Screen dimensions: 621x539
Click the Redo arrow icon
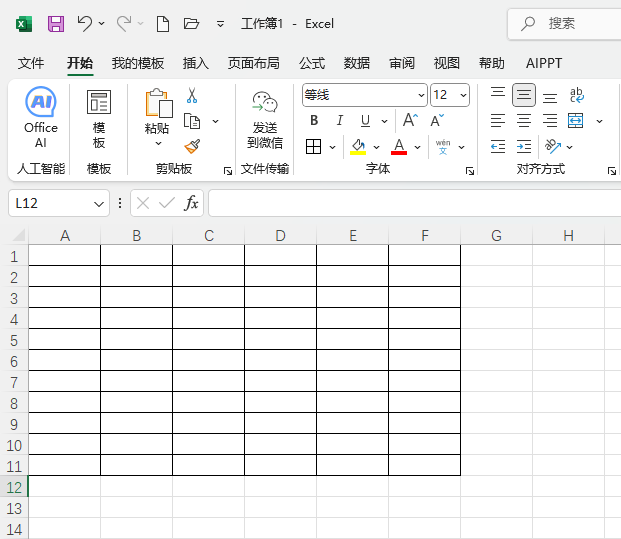point(124,23)
